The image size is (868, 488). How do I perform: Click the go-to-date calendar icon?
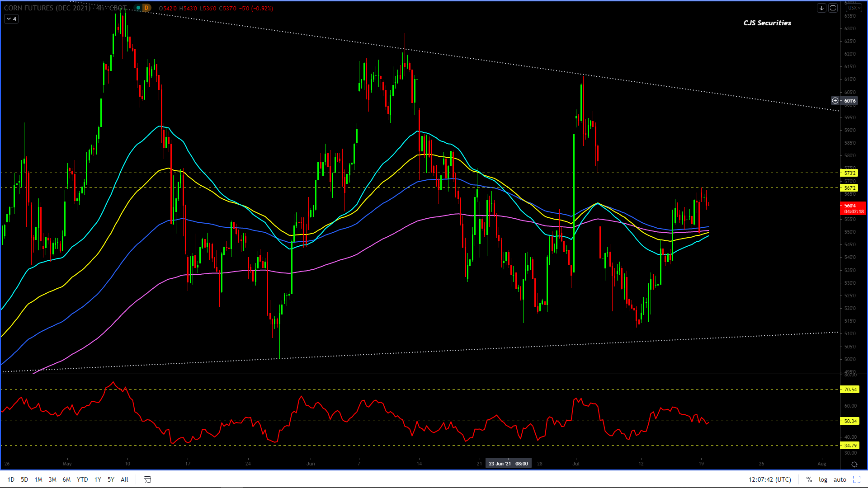147,479
